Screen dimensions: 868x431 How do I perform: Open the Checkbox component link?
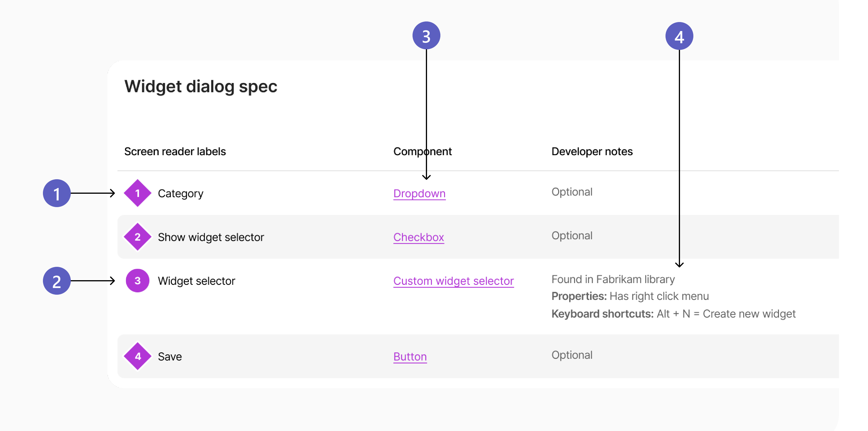coord(419,237)
